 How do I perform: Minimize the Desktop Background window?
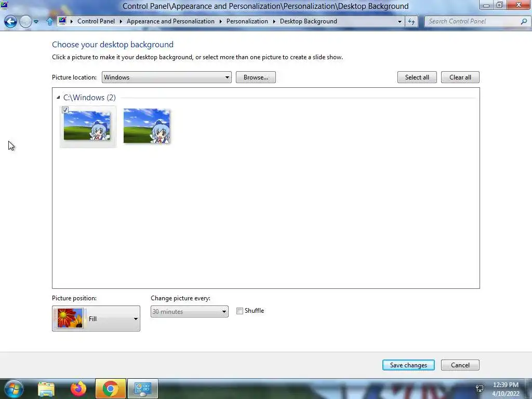tap(486, 5)
